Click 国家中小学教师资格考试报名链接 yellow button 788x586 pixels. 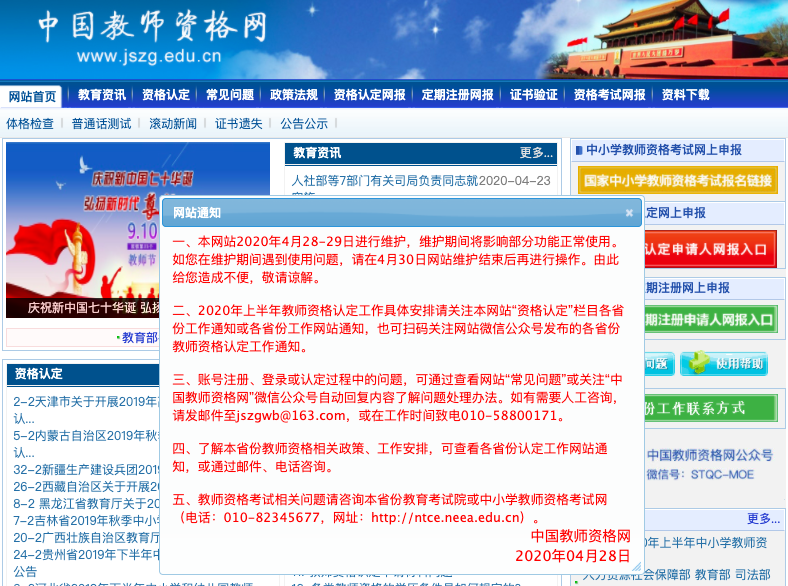678,180
